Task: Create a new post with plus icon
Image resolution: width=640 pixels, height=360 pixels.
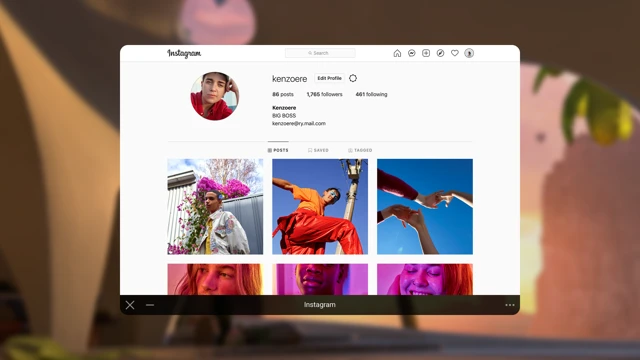Action: (426, 53)
